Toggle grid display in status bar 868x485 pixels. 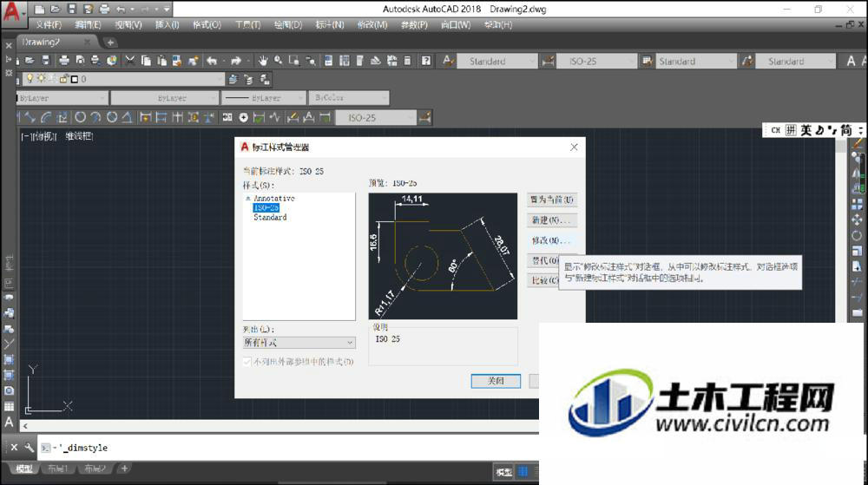click(x=523, y=472)
